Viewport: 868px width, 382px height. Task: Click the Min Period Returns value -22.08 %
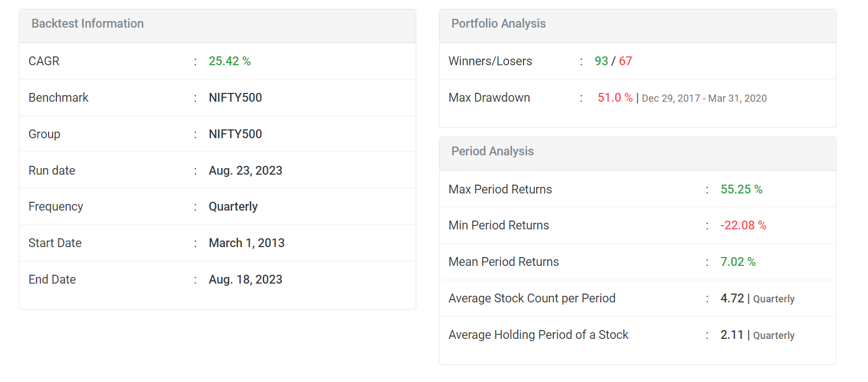(x=743, y=226)
